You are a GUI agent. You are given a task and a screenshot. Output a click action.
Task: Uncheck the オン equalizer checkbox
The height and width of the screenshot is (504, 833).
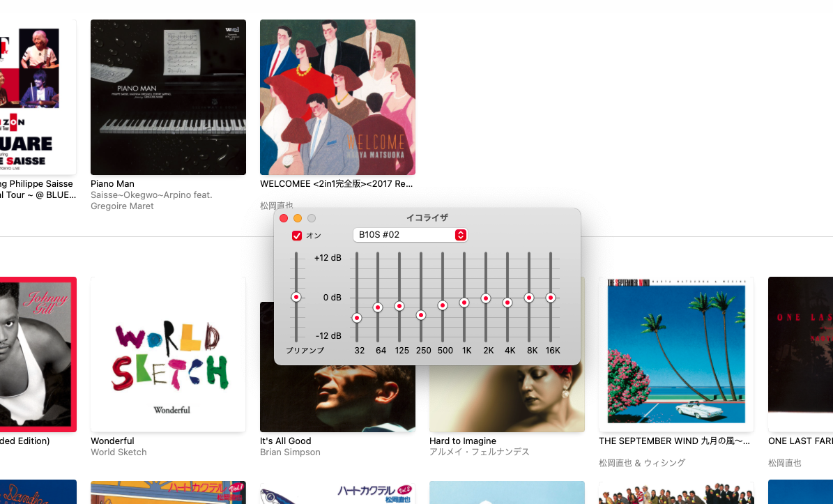point(297,236)
